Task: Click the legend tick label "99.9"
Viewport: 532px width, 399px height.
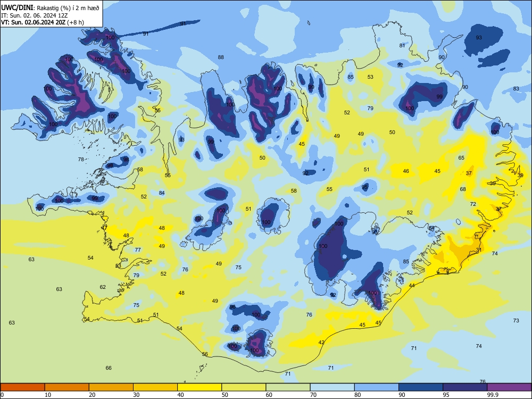Action: 493,395
